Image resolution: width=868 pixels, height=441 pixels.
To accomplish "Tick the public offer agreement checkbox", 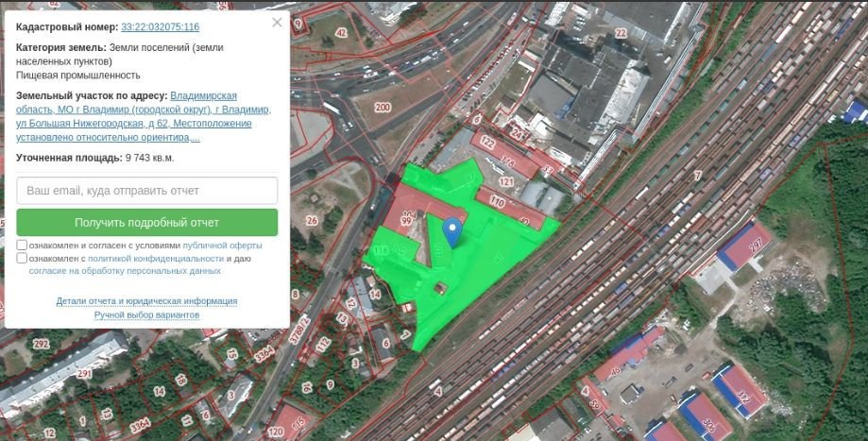I will [x=22, y=245].
